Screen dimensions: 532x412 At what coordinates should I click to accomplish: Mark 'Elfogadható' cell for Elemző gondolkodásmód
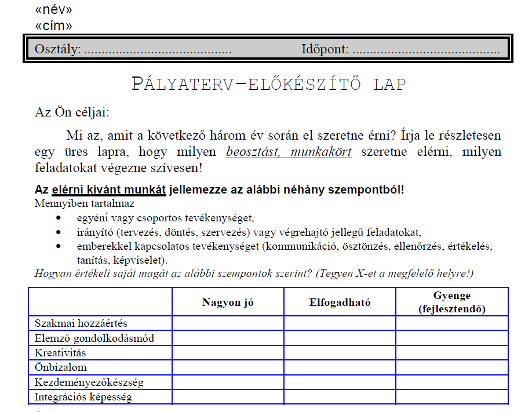tap(340, 338)
